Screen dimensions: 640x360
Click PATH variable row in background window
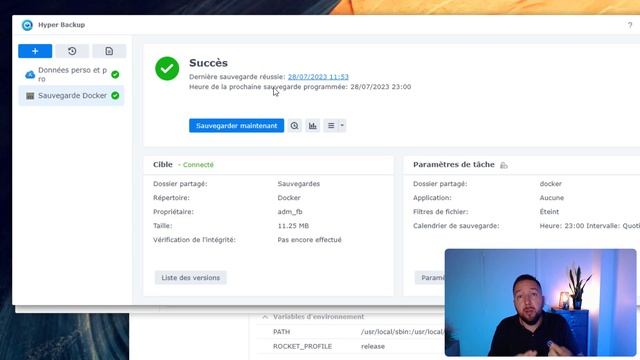(x=351, y=332)
